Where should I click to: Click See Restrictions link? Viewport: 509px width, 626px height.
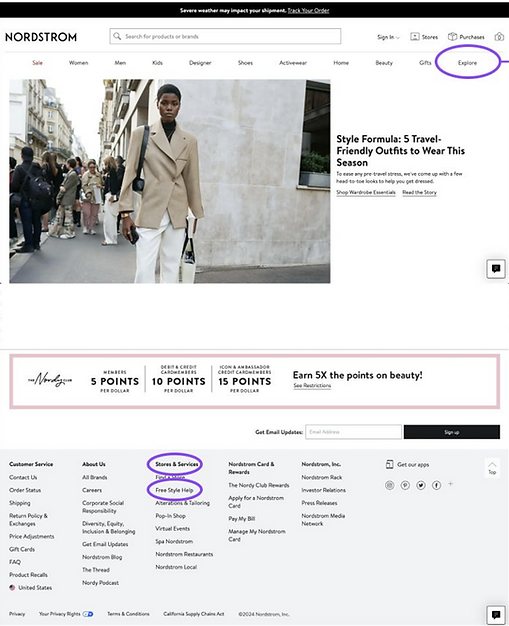[x=312, y=386]
